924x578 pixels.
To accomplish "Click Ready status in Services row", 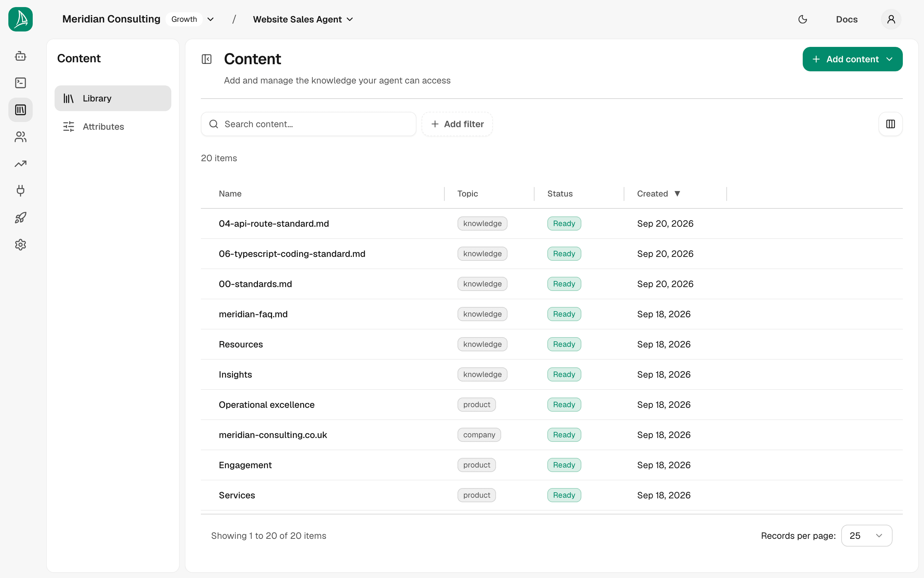I will point(564,495).
